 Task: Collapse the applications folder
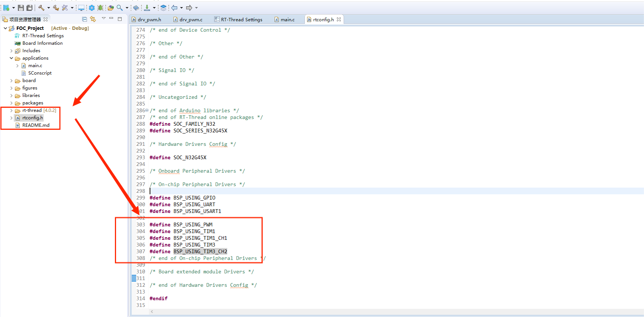(11, 58)
